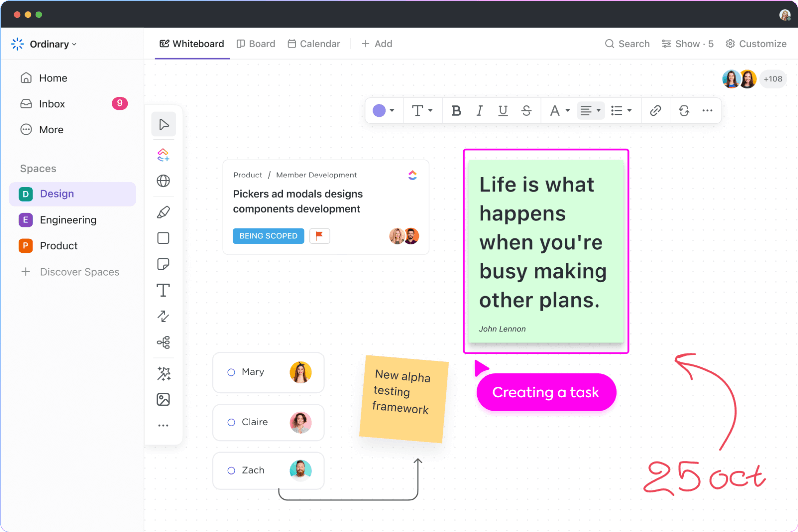Check off Zach's task circle
The image size is (798, 532).
click(x=231, y=470)
